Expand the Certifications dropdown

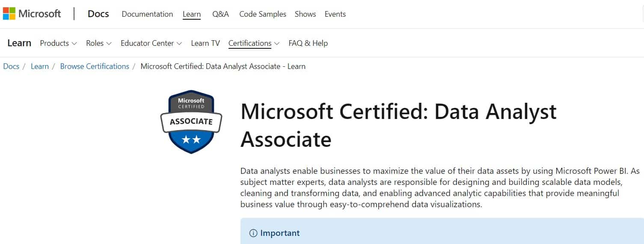click(254, 43)
